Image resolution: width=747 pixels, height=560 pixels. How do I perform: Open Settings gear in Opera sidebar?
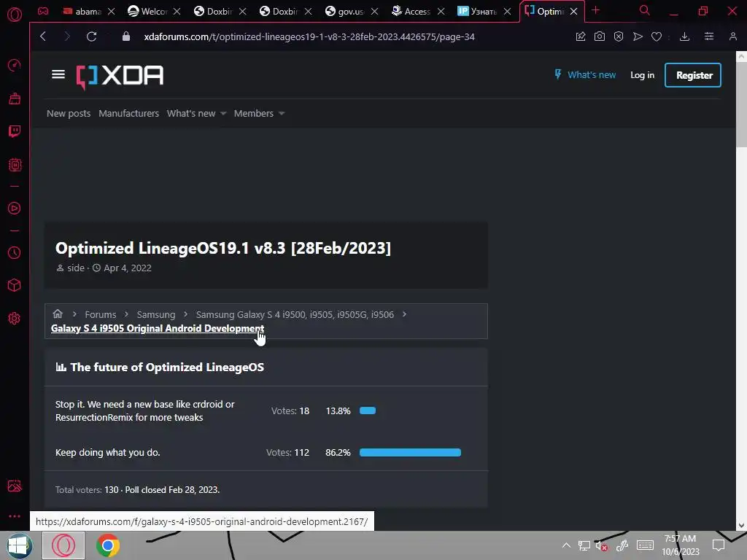click(15, 318)
